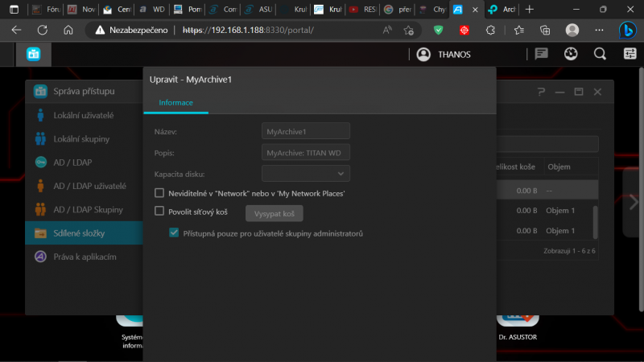Click the Vysypat koš button
This screenshot has height=362, width=644.
(274, 213)
